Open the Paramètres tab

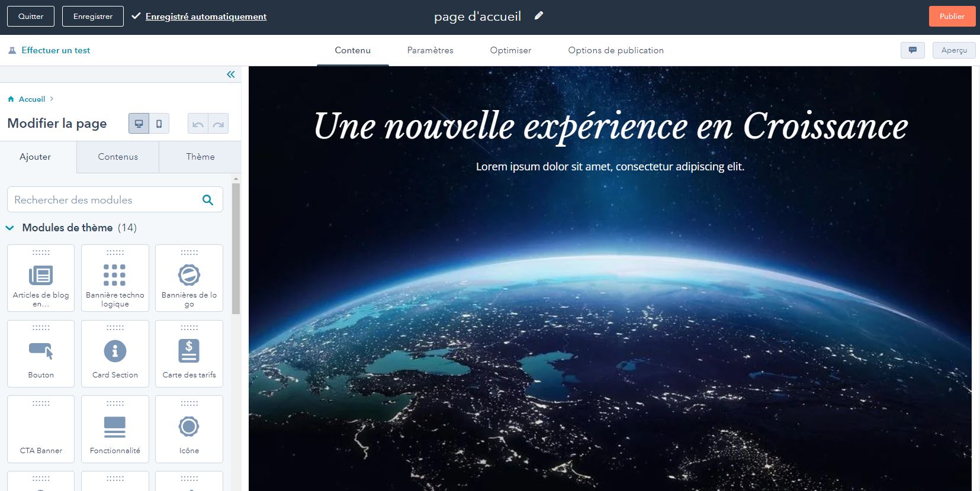pos(430,50)
